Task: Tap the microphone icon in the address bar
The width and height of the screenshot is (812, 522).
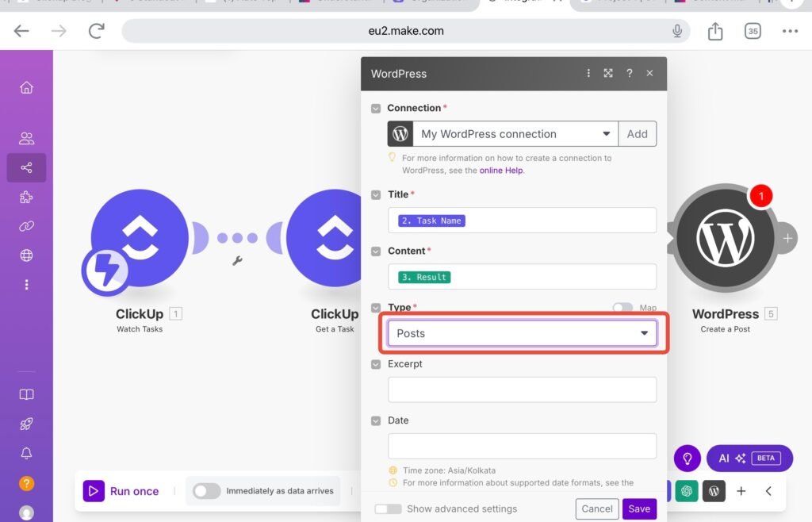Action: [677, 31]
